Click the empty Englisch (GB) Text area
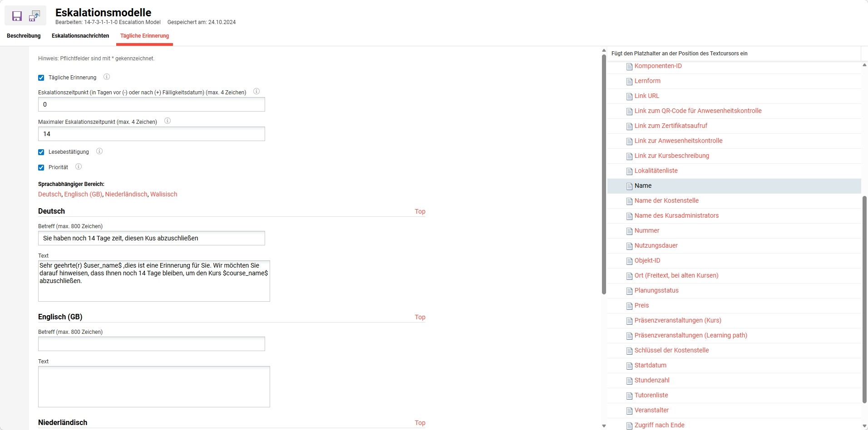 click(154, 386)
